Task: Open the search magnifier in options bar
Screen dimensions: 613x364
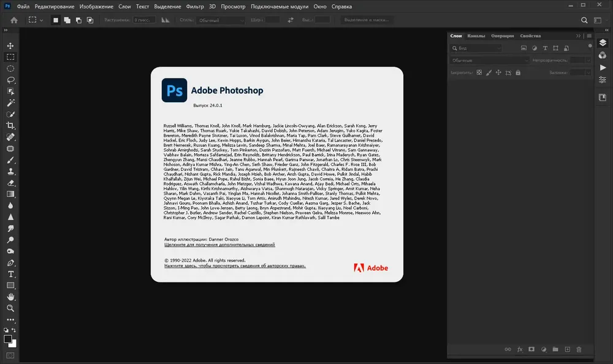Action: click(x=584, y=20)
